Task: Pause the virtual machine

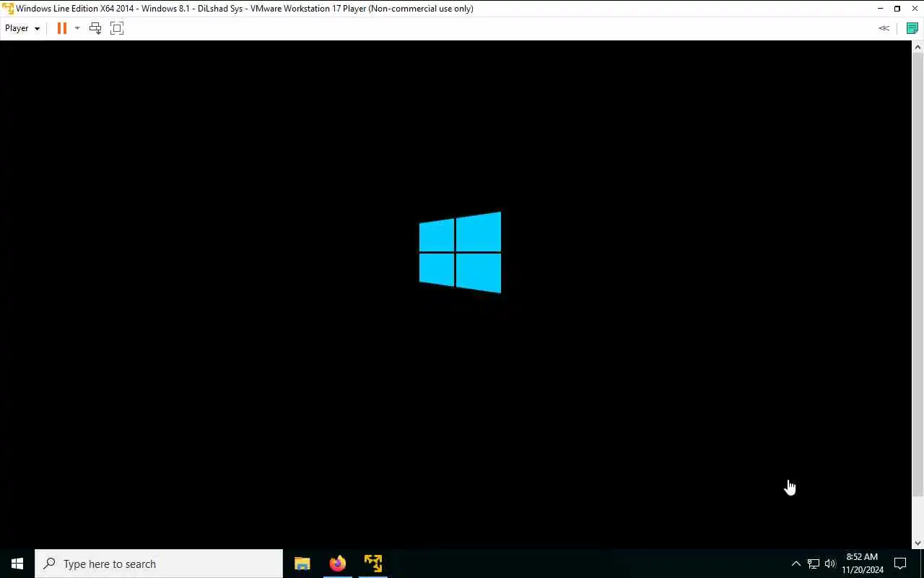Action: [61, 28]
